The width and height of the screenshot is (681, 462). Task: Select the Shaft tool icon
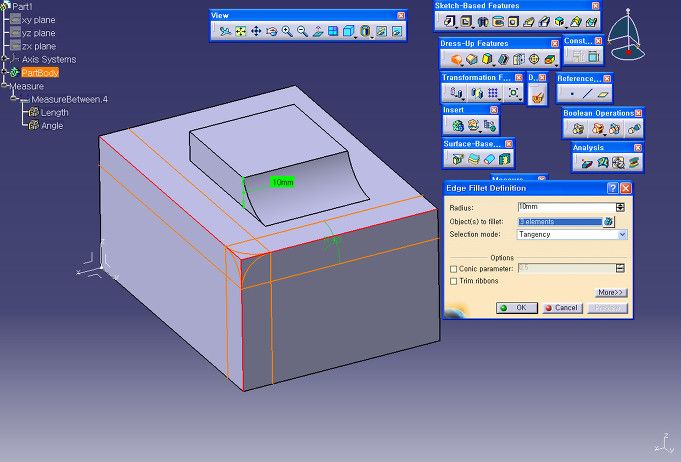click(483, 21)
